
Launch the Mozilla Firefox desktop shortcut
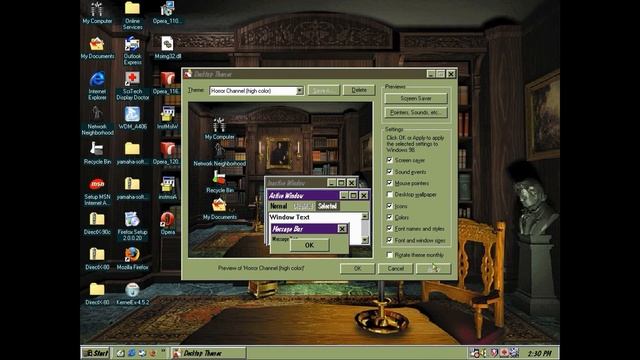point(132,258)
